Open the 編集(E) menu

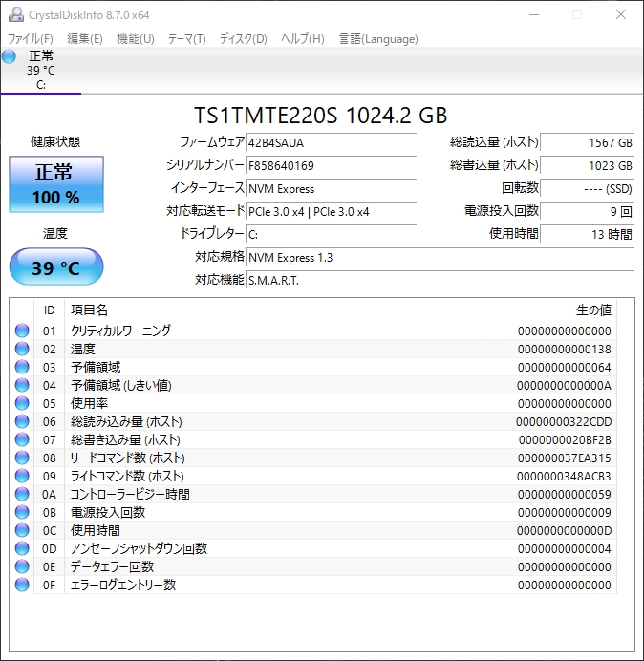point(85,39)
